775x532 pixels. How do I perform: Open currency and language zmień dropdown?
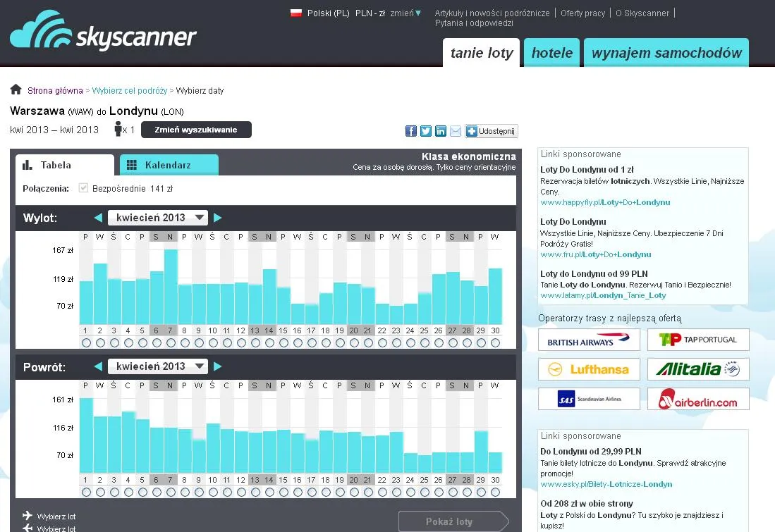point(405,13)
